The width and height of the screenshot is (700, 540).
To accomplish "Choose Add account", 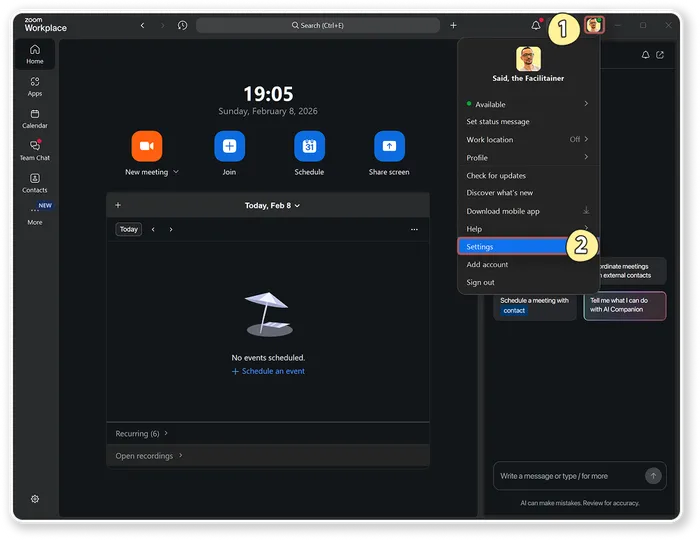I will [528, 265].
